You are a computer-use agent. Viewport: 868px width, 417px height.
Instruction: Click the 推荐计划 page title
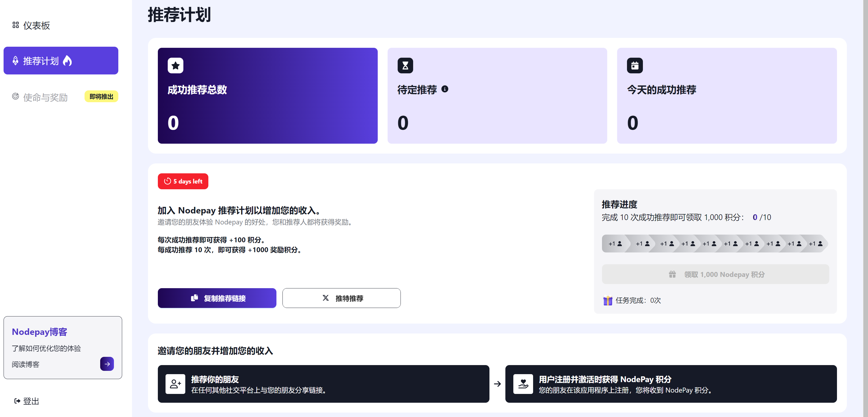click(179, 15)
